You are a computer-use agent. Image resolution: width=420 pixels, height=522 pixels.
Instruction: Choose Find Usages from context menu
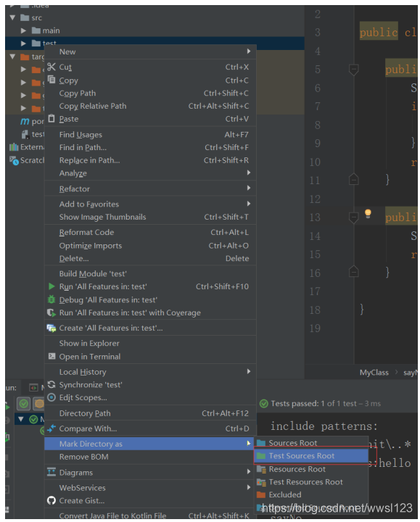[150, 135]
